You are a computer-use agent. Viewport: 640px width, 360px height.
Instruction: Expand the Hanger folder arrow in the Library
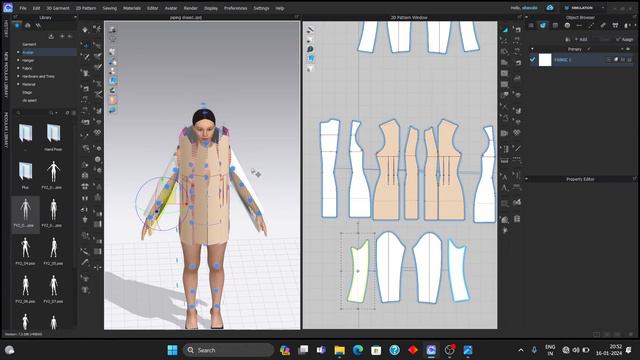coord(18,60)
